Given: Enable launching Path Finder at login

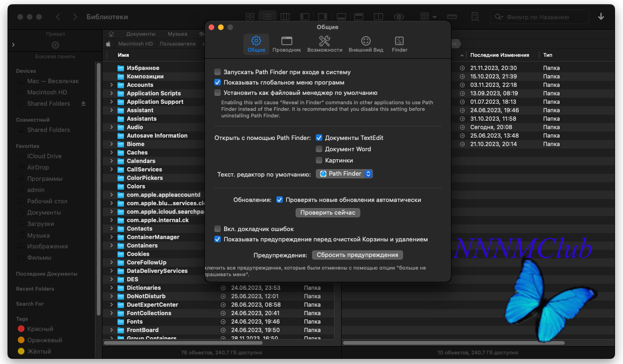Looking at the screenshot, I should 218,72.
